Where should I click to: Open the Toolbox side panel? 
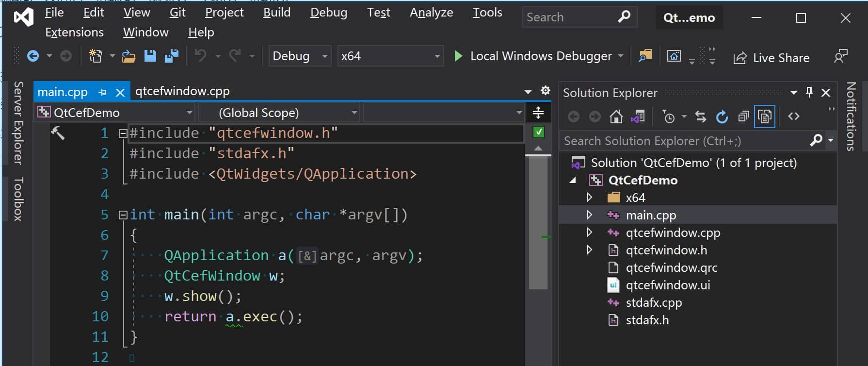tap(18, 199)
